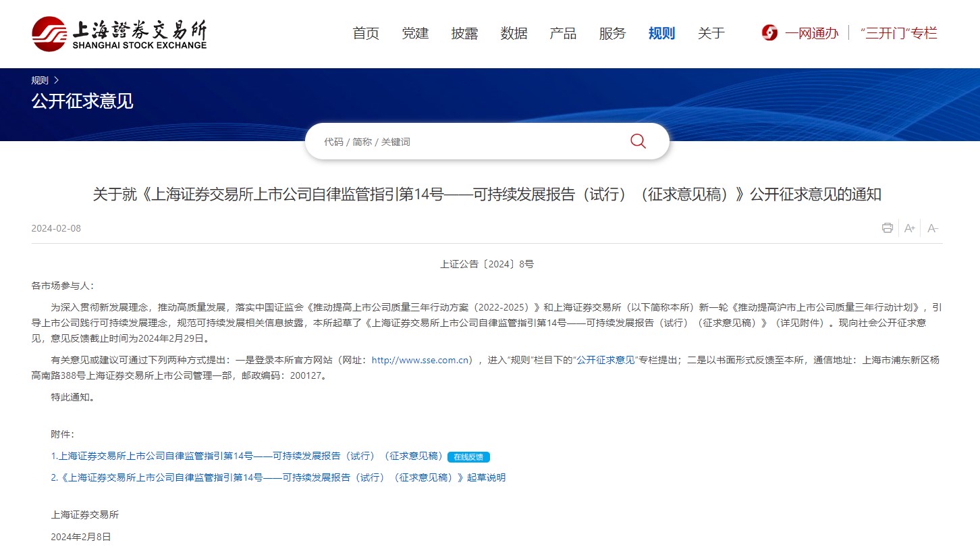This screenshot has width=980, height=551.
Task: Click the closing date 2024年2月8日
Action: [x=81, y=537]
